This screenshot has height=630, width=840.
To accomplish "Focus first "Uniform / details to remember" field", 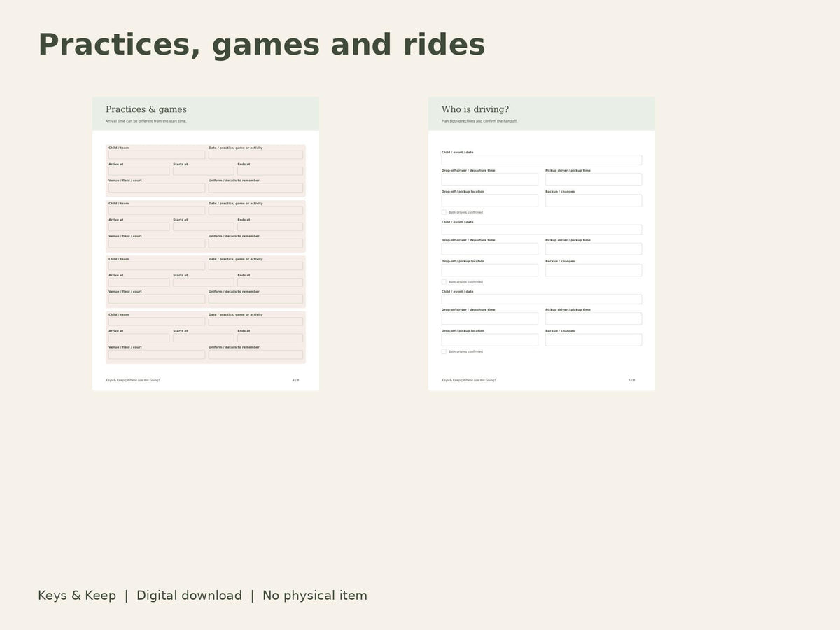I will point(255,188).
